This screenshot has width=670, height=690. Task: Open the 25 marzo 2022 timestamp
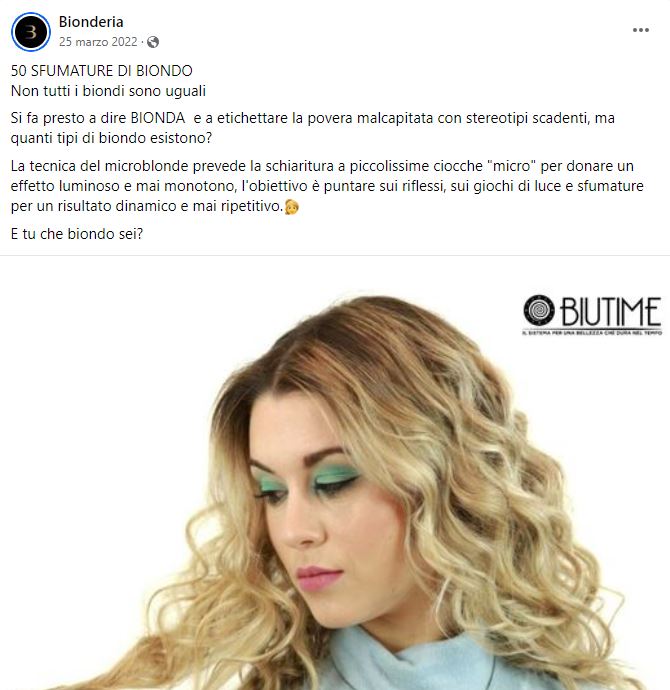click(98, 42)
